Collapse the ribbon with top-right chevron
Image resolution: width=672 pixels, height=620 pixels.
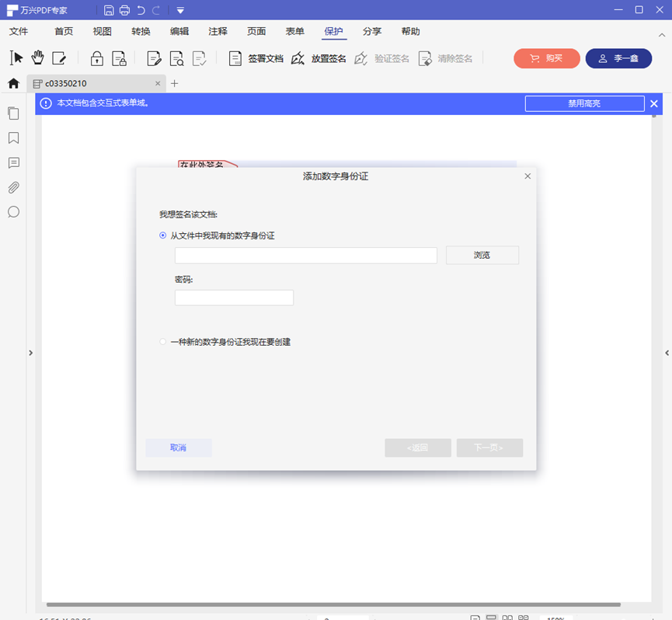coord(662,35)
